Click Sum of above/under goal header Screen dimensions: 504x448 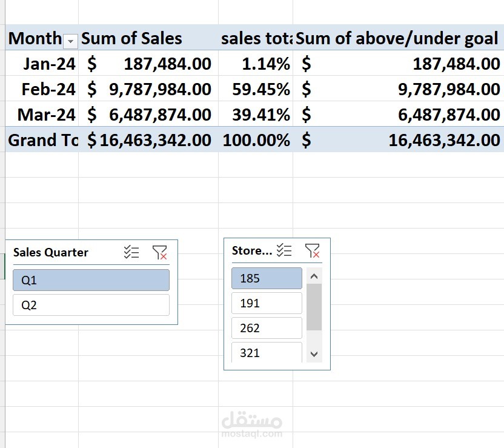(x=397, y=39)
